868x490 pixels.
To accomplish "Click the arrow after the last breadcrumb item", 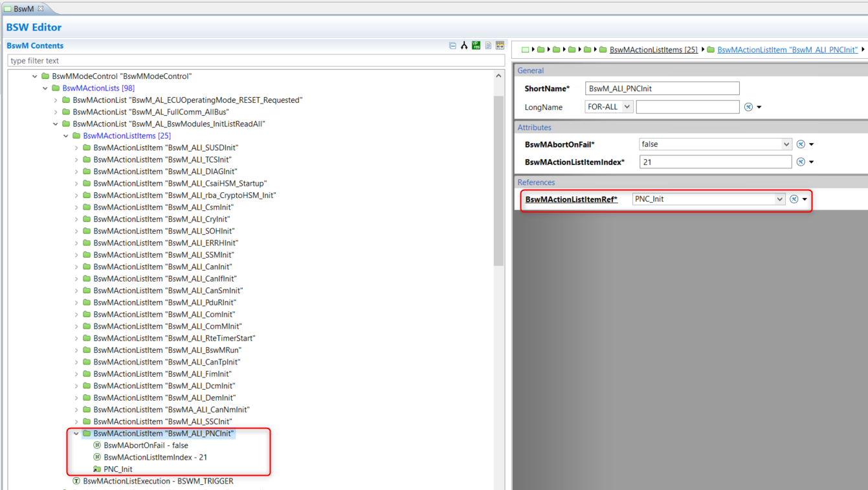I will point(863,50).
